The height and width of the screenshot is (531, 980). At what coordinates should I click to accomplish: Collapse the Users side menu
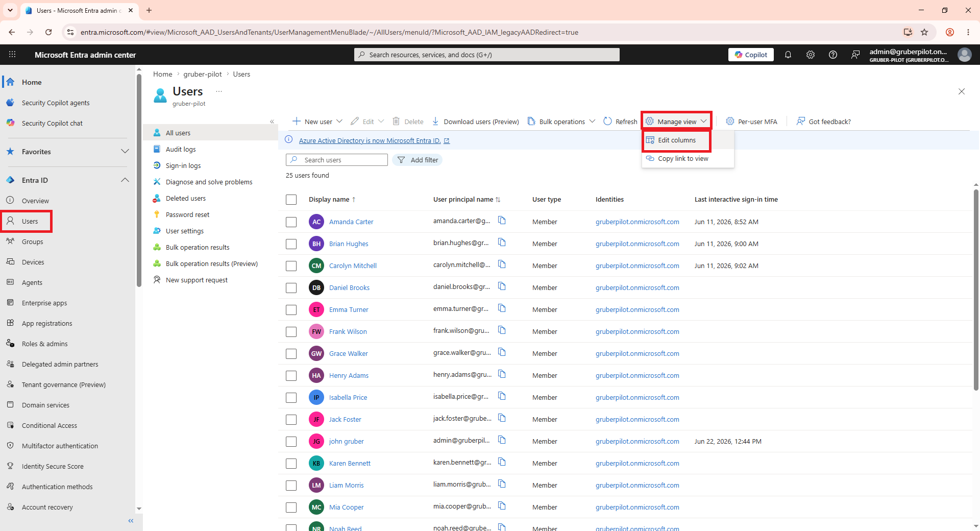click(x=272, y=122)
